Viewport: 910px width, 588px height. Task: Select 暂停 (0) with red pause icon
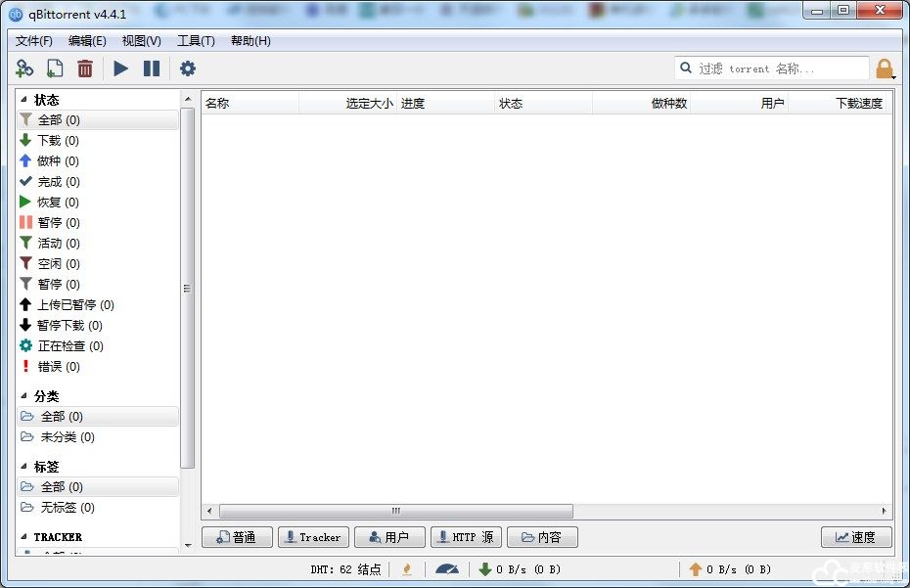[x=98, y=222]
